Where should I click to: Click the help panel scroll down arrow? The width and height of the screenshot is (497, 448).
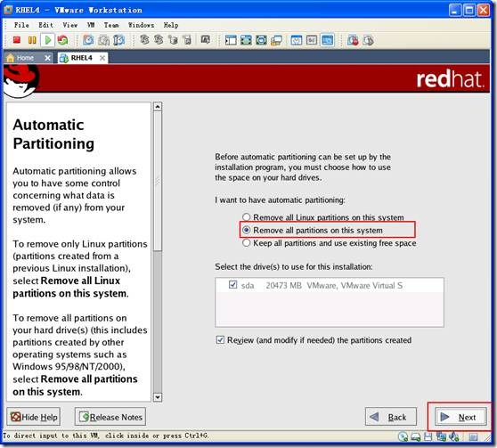coord(158,397)
